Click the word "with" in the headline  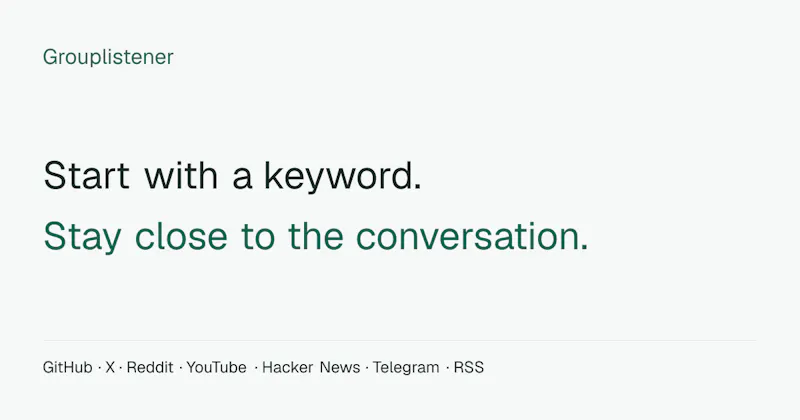(x=182, y=176)
